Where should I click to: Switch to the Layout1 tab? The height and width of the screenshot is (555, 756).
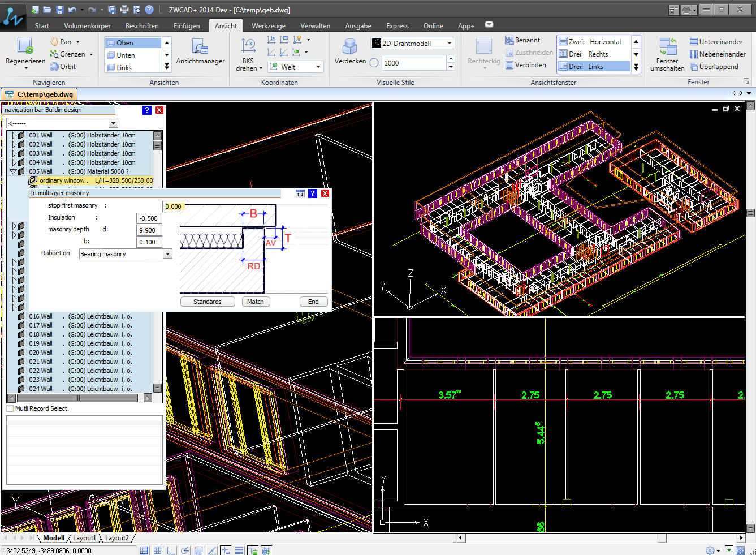pyautogui.click(x=84, y=538)
